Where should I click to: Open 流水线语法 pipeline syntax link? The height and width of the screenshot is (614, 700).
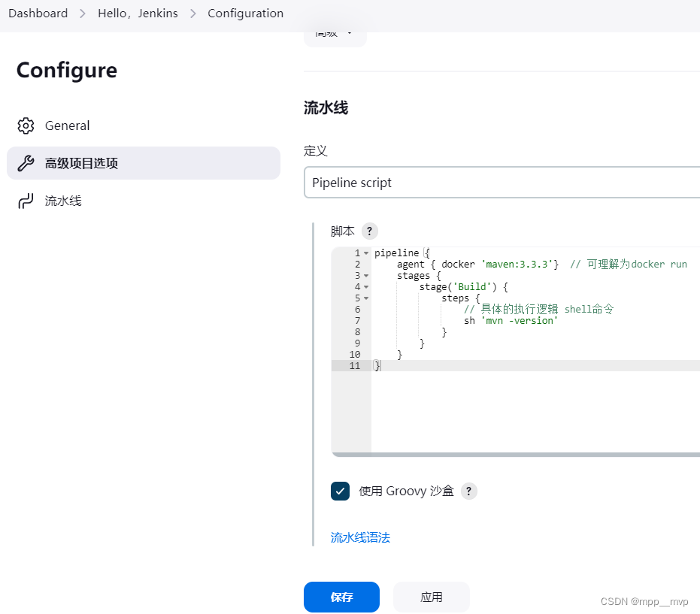(x=360, y=537)
